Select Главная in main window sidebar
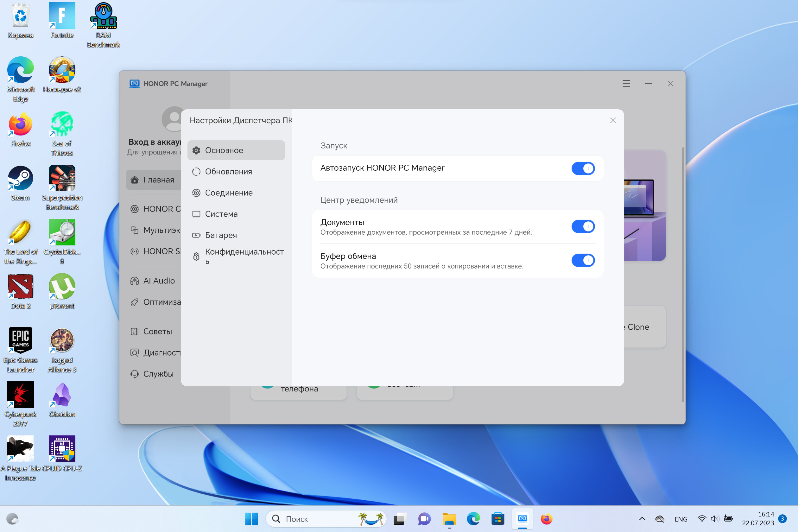The height and width of the screenshot is (532, 798). (x=153, y=180)
